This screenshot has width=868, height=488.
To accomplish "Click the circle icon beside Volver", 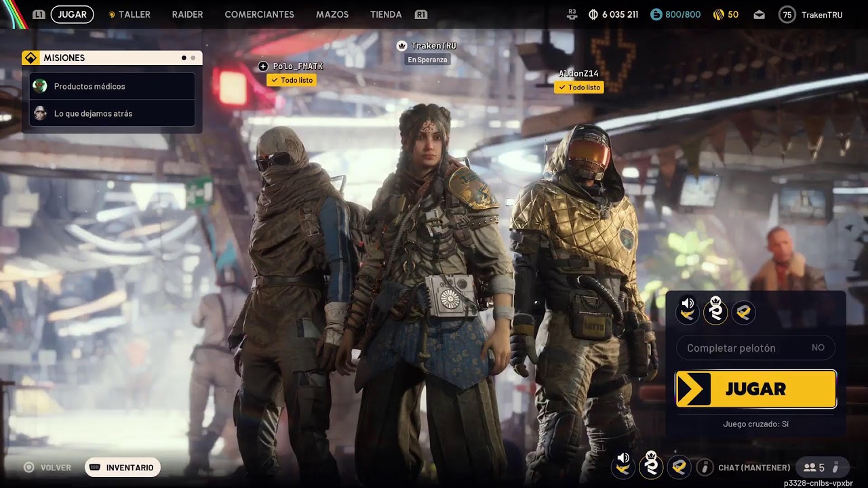I will (x=28, y=468).
